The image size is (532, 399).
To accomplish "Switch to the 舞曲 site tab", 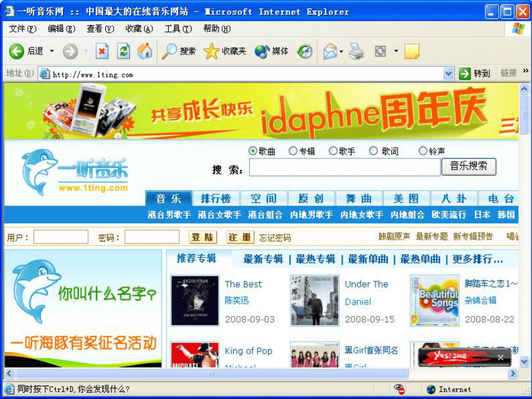I will [359, 199].
